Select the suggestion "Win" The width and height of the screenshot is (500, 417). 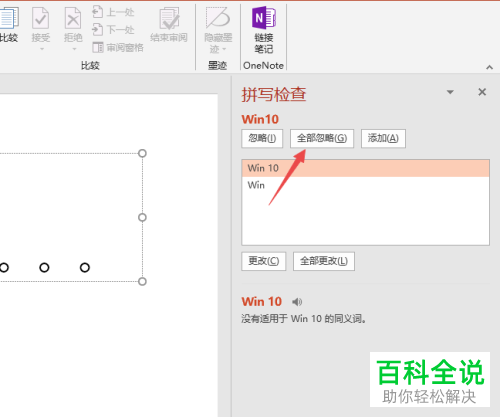(x=365, y=185)
